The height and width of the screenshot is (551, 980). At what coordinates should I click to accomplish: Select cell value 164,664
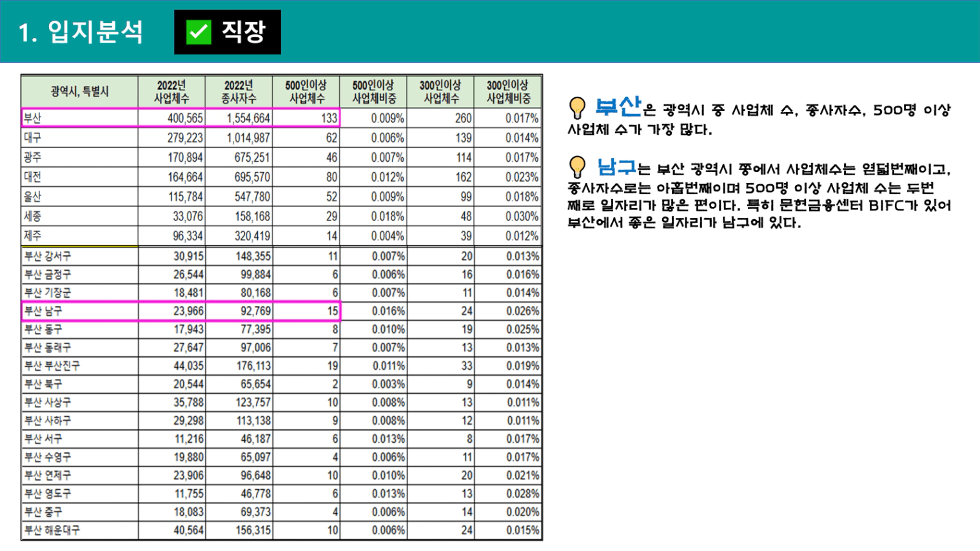[x=185, y=177]
